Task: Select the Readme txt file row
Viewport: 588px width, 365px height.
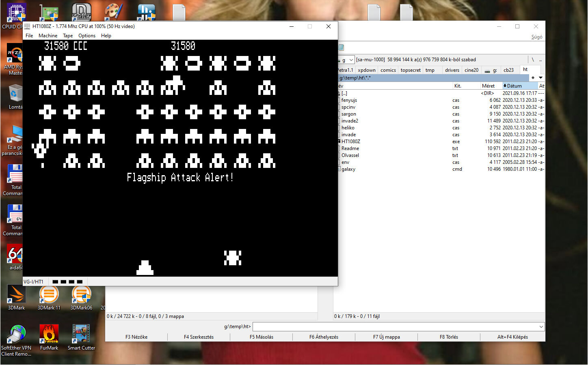Action: coord(441,148)
